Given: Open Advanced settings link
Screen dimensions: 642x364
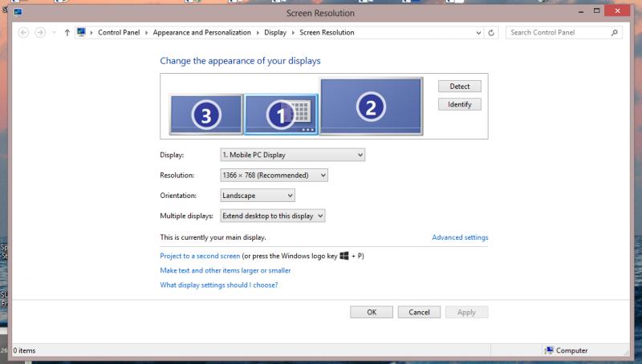Looking at the screenshot, I should [460, 237].
